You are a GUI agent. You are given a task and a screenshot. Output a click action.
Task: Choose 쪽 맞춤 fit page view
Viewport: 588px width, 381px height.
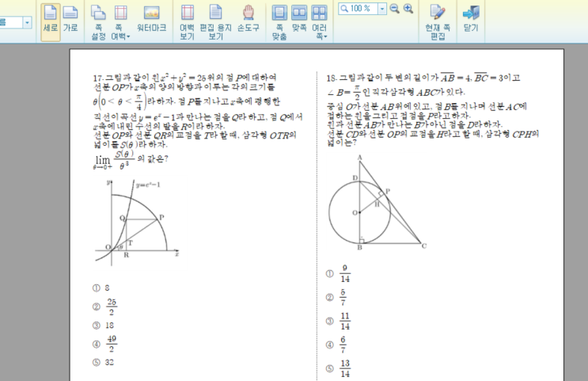coord(279,22)
